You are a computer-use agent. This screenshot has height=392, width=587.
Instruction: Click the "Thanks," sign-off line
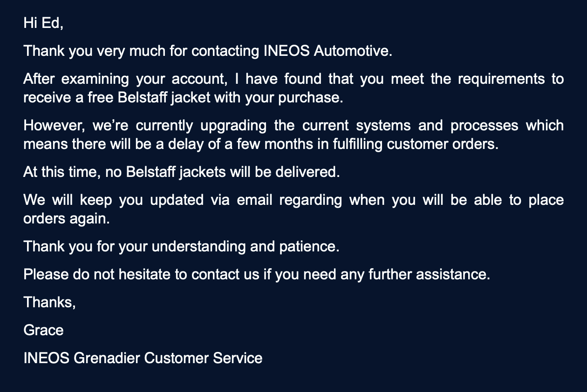(49, 302)
